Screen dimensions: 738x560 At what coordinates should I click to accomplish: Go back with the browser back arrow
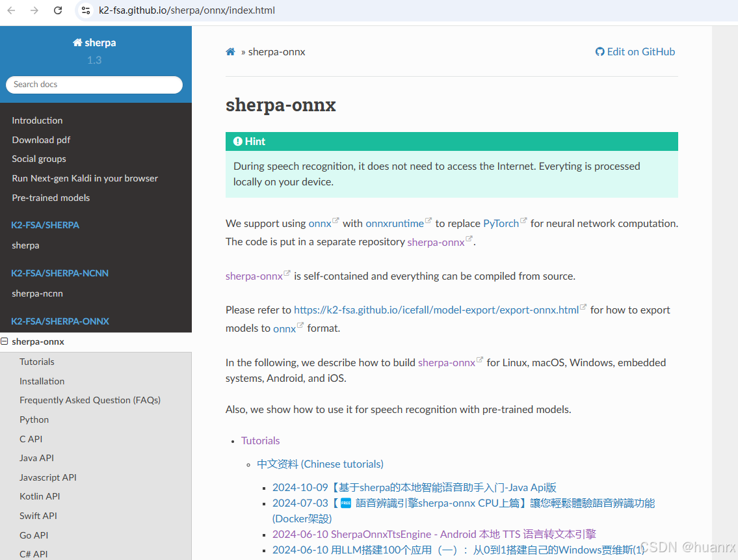pyautogui.click(x=11, y=10)
